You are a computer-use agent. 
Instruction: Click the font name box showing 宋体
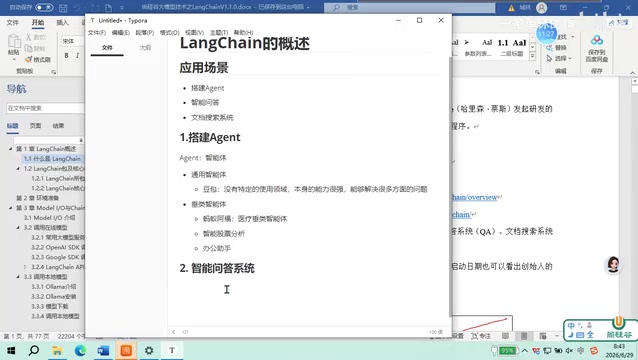click(x=73, y=41)
